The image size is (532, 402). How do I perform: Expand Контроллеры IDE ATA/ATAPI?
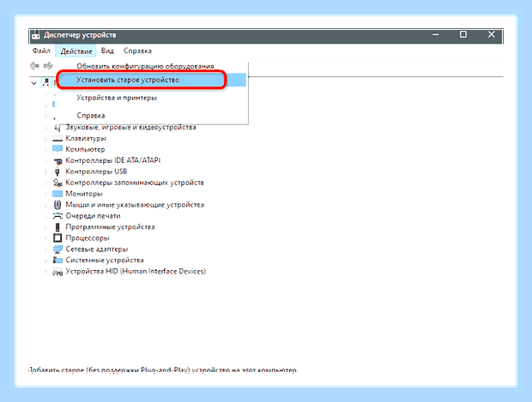click(x=45, y=160)
